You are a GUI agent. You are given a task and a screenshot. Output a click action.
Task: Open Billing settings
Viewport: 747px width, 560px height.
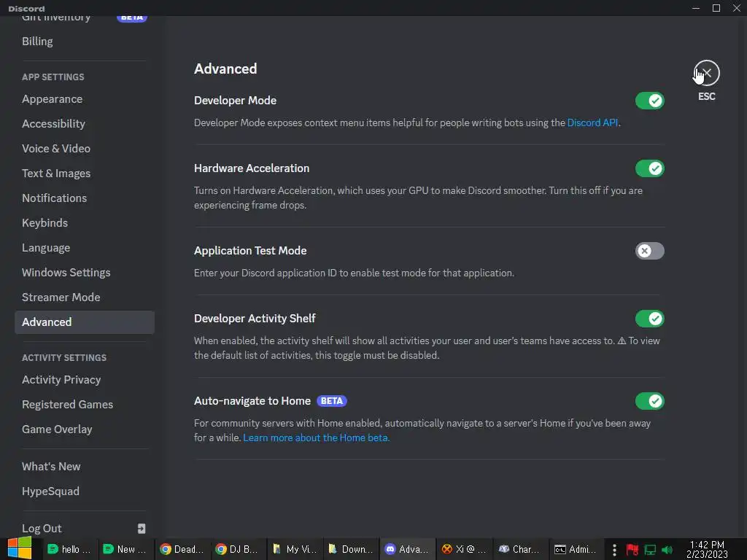(85, 42)
